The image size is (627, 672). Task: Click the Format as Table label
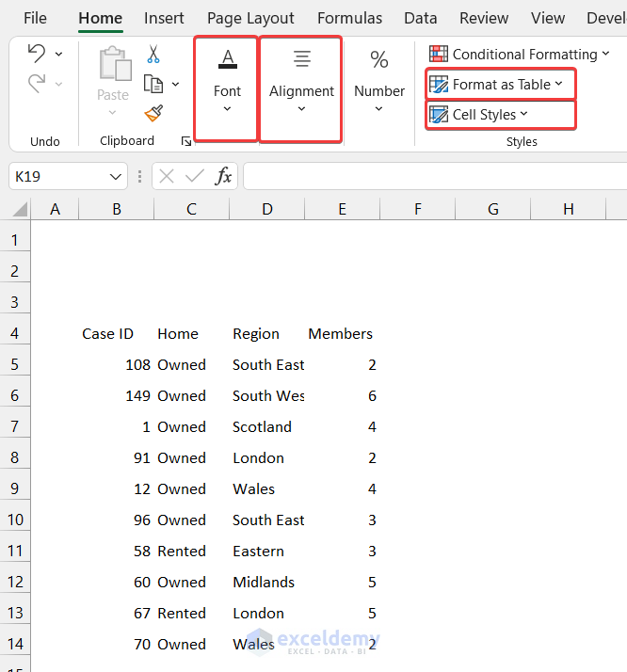point(502,85)
